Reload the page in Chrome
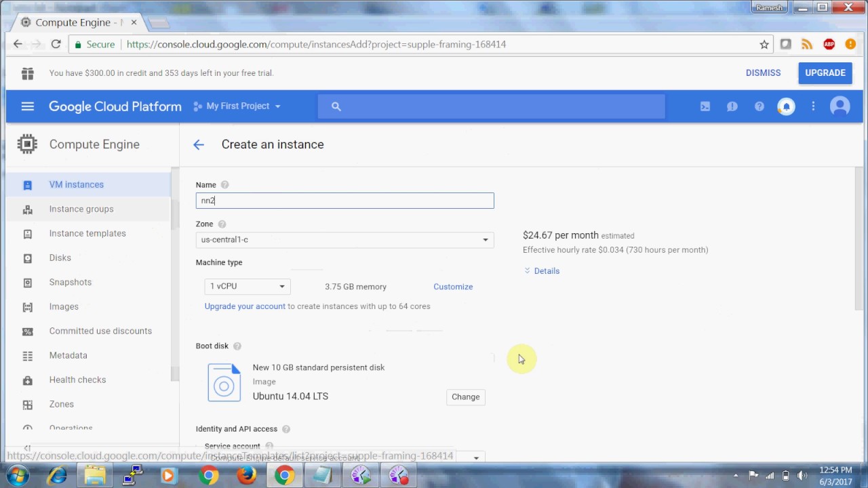The width and height of the screenshot is (868, 488). click(x=56, y=44)
